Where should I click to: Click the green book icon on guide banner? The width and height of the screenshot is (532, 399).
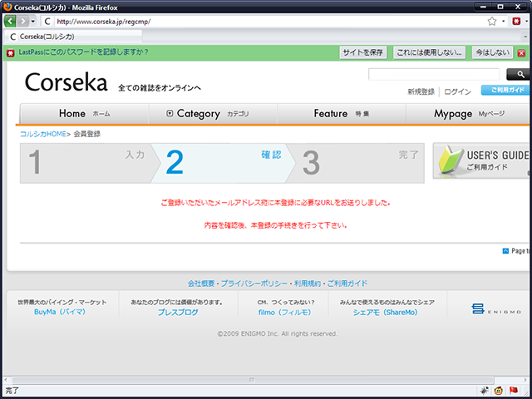click(451, 160)
